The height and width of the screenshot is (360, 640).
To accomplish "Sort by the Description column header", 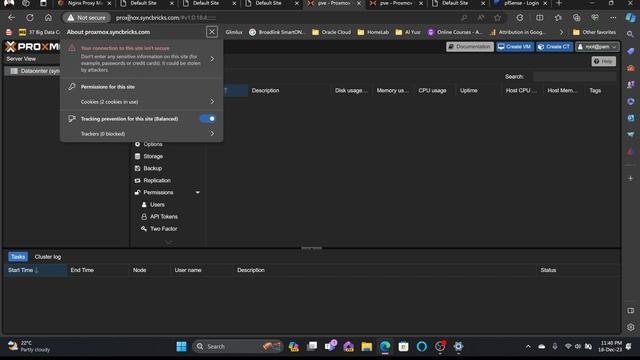I will pyautogui.click(x=289, y=91).
